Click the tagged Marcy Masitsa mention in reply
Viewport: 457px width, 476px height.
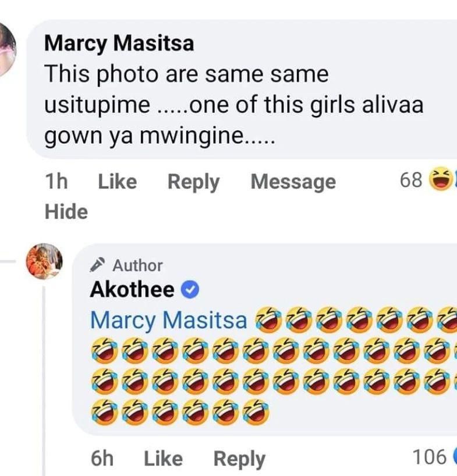coord(169,320)
